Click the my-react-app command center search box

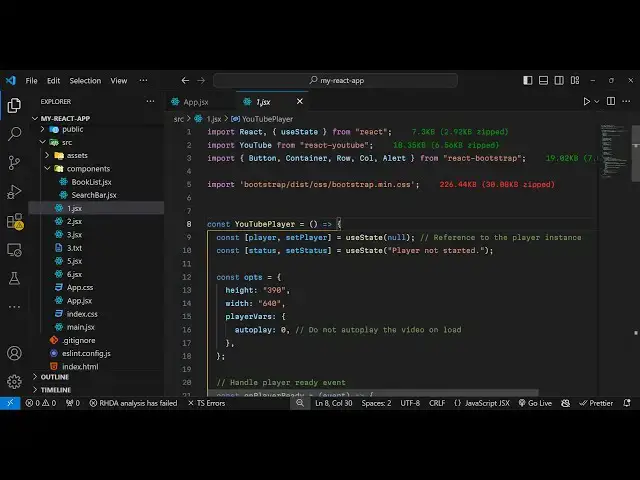click(x=336, y=80)
